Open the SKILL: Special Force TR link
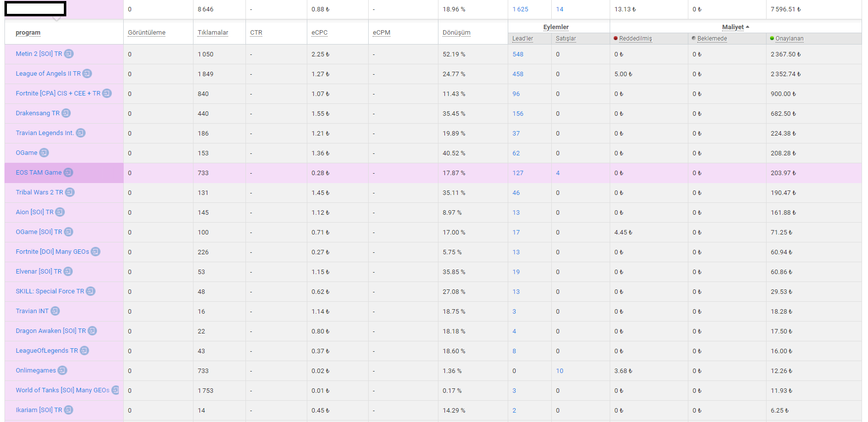The image size is (868, 422). [50, 291]
